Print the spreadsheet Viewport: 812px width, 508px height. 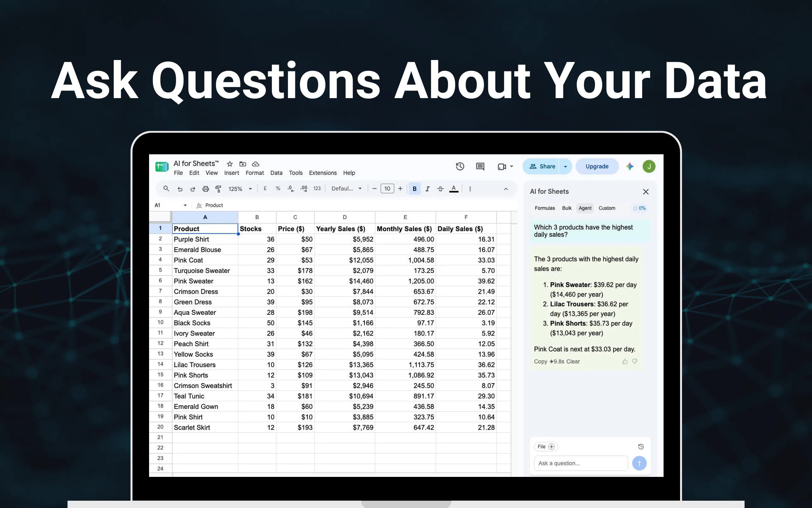coord(206,189)
